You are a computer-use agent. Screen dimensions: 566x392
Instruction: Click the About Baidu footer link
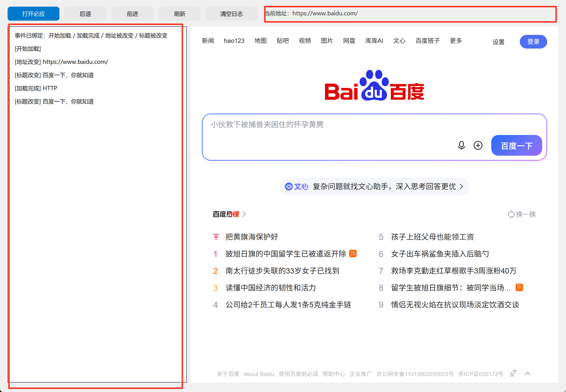click(x=259, y=374)
